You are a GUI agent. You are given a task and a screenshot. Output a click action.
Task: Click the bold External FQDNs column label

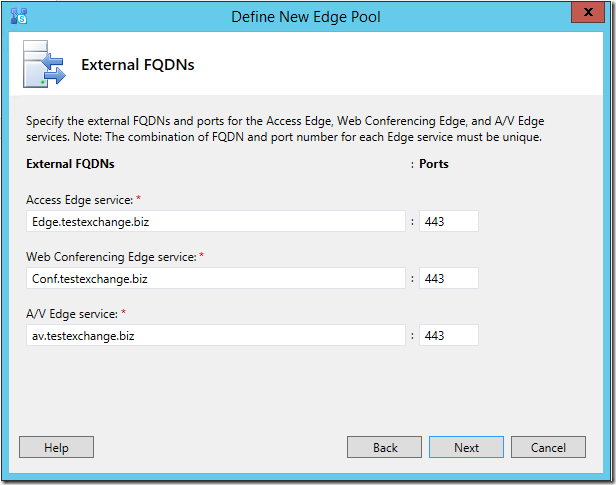coord(70,164)
